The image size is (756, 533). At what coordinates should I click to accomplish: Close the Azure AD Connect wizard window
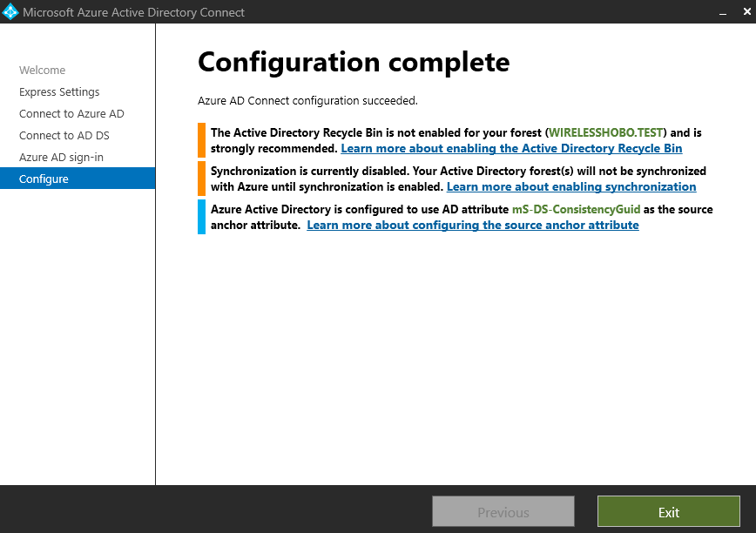pos(743,12)
